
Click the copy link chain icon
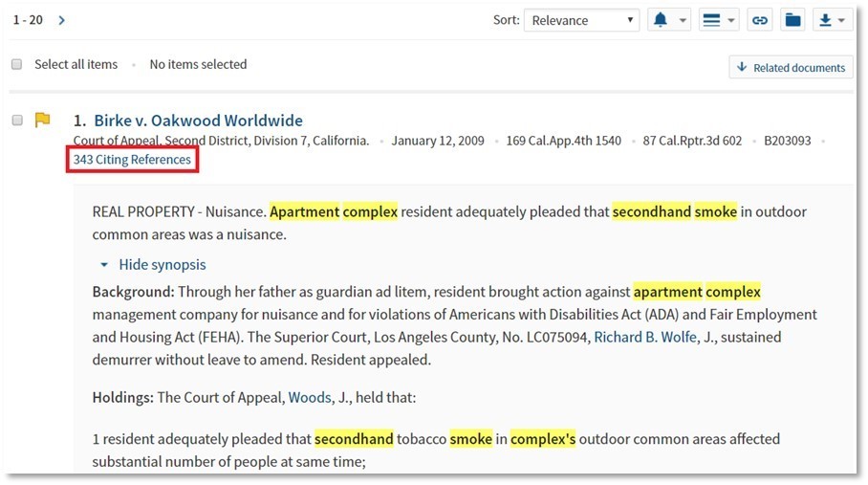760,20
